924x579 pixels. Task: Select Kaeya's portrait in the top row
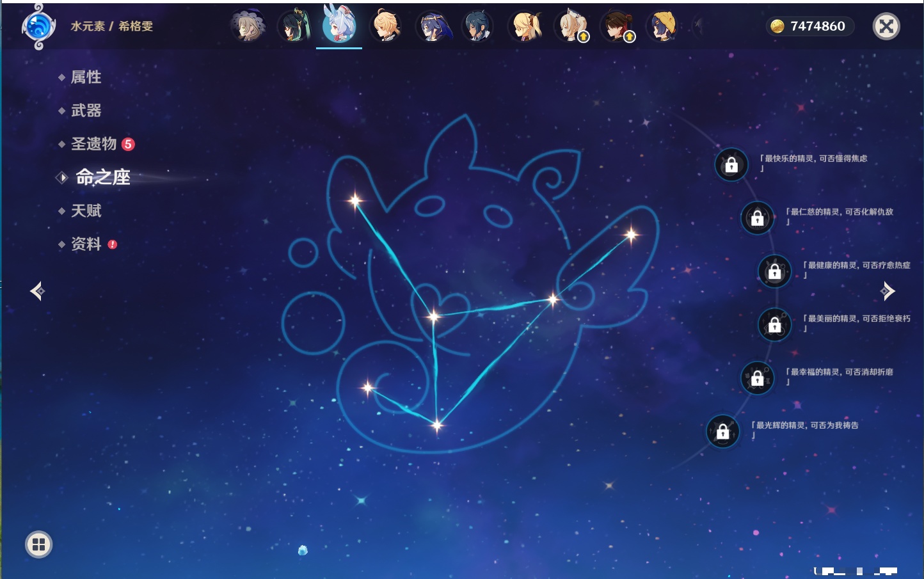coord(478,26)
